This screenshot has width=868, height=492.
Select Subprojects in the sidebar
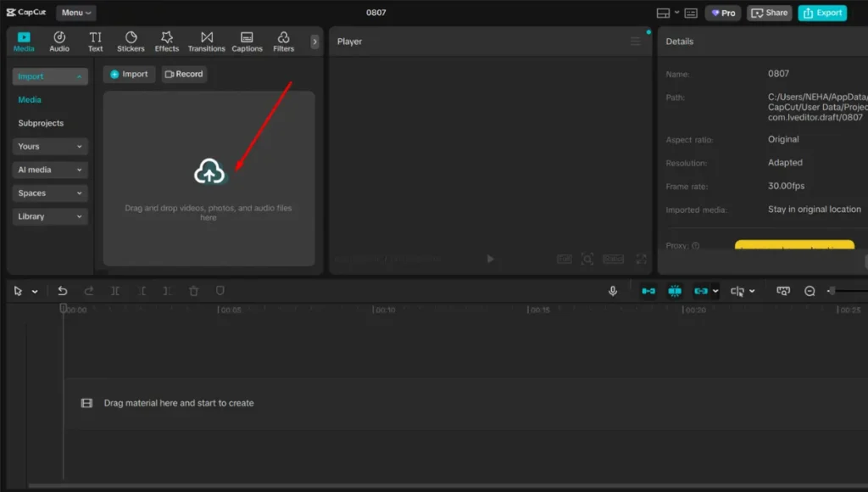click(x=41, y=123)
